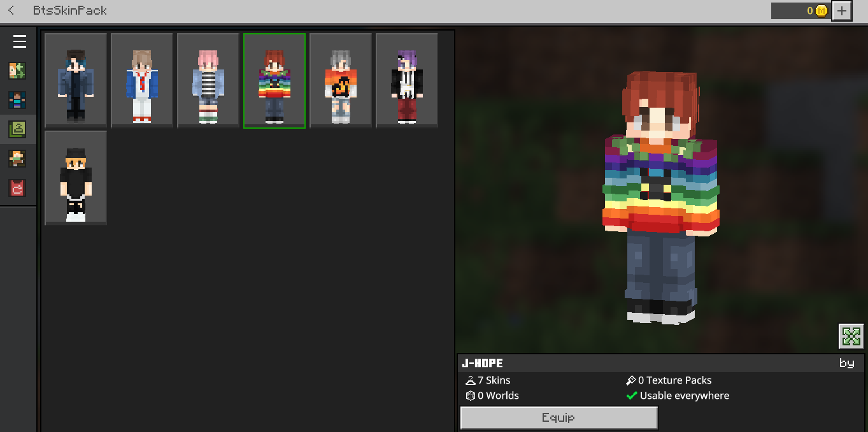This screenshot has height=432, width=868.
Task: Select the skin with blue jacket and red tie
Action: [x=142, y=81]
